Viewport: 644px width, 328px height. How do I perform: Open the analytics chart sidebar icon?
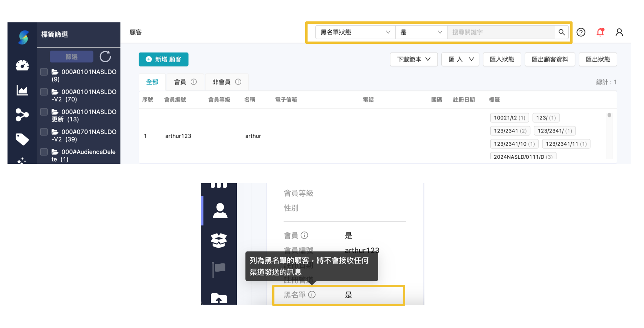click(x=22, y=91)
